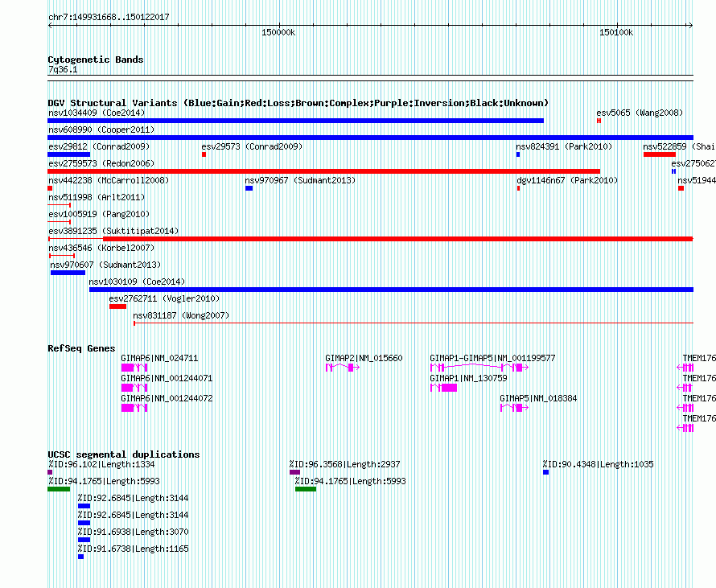Viewport: 716px width, 588px height.
Task: Select the nsv442238 (McCarroll2008) variant label
Action: point(109,181)
